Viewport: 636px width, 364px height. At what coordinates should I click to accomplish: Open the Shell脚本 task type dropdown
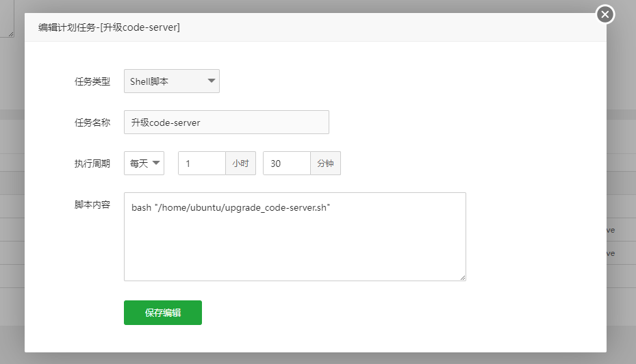click(x=171, y=81)
